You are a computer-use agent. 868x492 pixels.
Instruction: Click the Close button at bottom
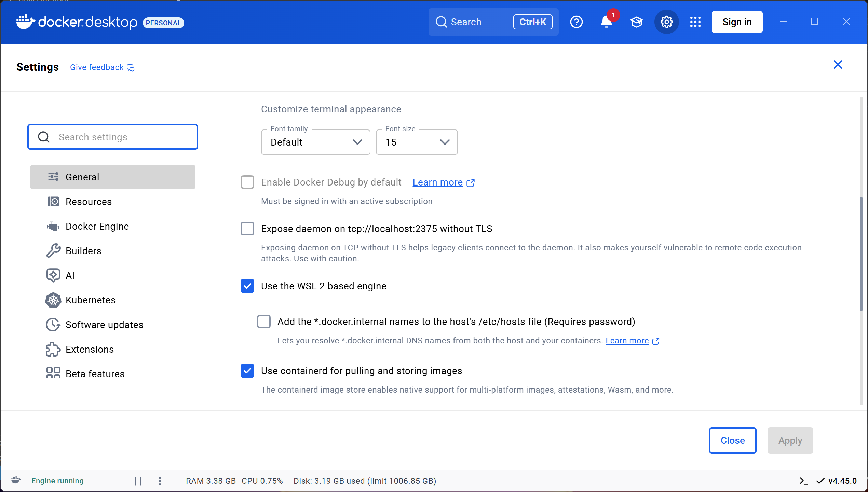click(x=733, y=440)
